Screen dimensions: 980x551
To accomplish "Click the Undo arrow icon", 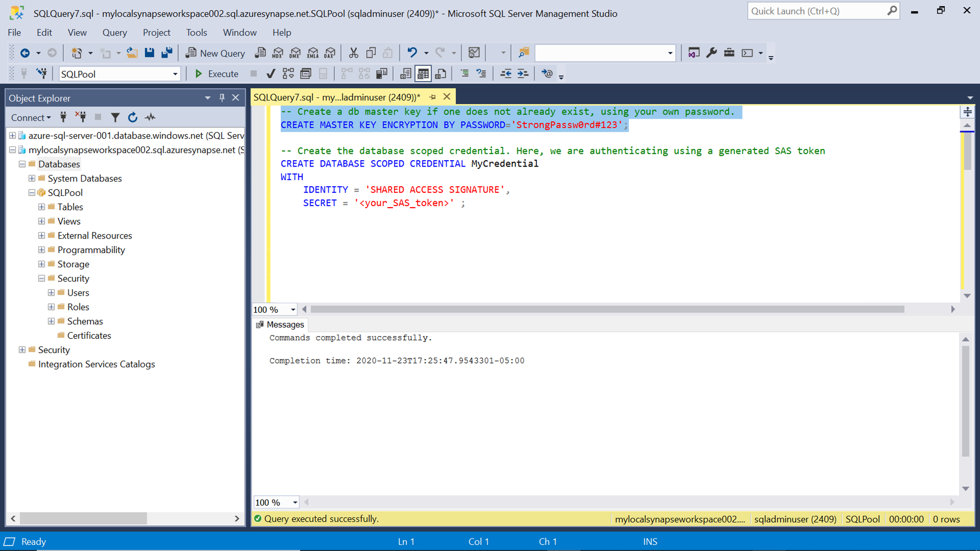I will point(412,53).
